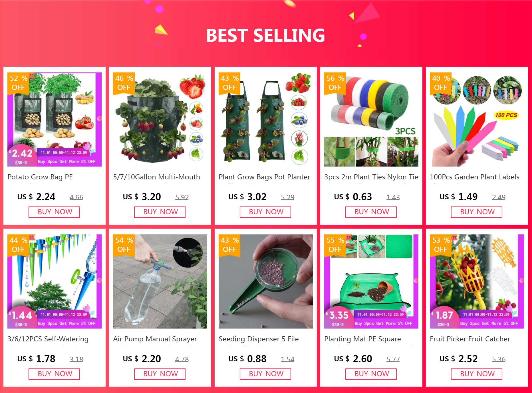Open the Seeding Dispenser 5 File title
Screen dimensions: 532x393
click(x=259, y=339)
